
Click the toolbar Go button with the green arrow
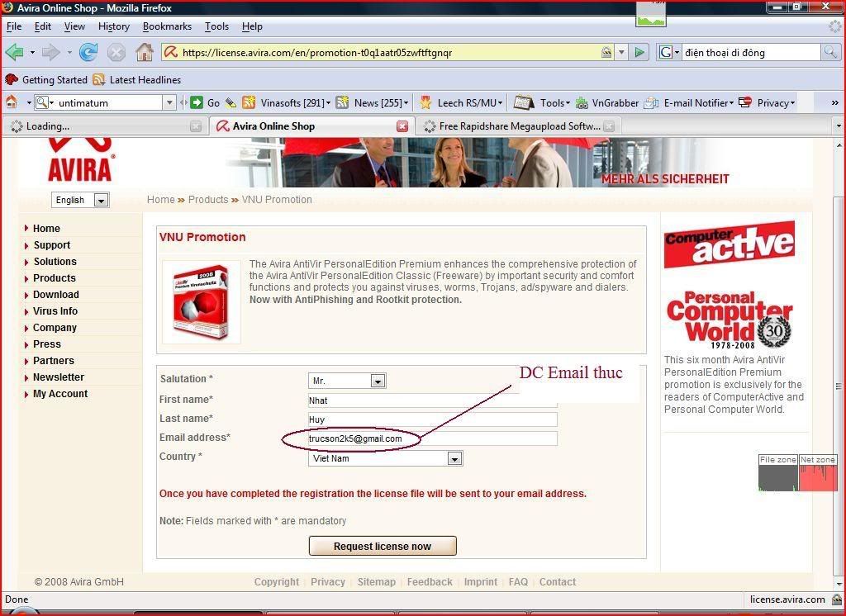[x=205, y=102]
